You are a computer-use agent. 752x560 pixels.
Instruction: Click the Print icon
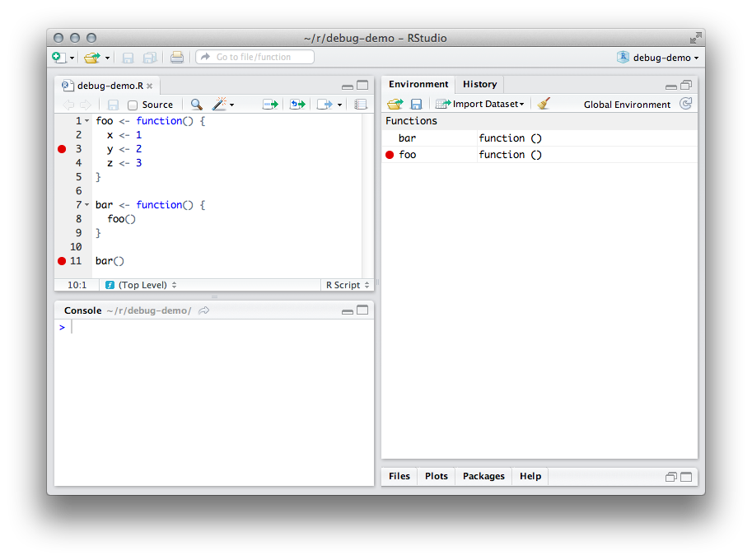(177, 58)
